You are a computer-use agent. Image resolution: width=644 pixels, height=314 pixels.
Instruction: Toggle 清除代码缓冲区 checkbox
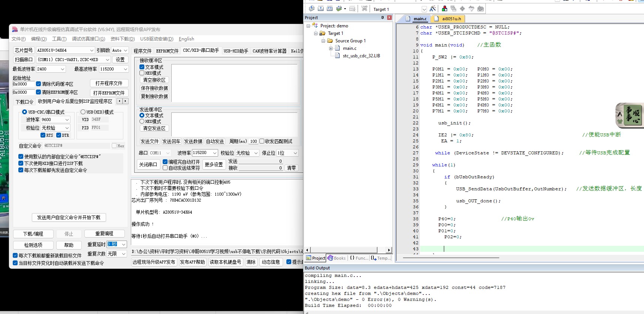[x=38, y=84]
